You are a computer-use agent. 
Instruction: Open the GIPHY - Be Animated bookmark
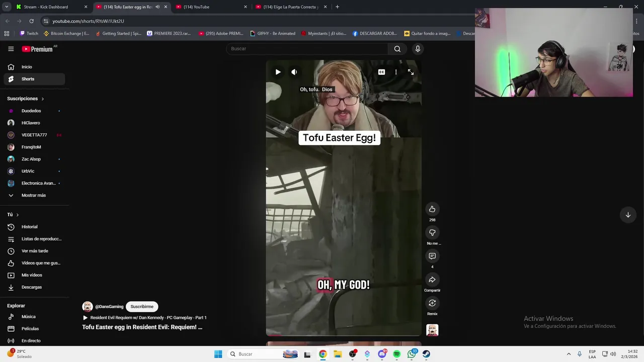coord(273,34)
